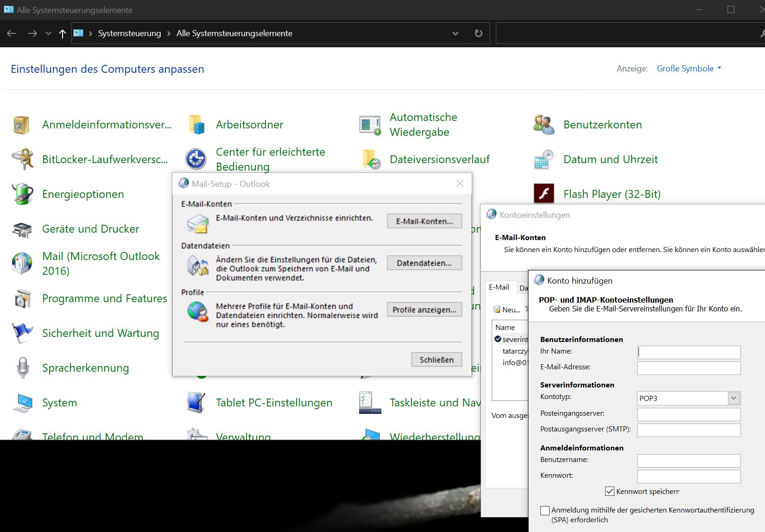Enable the SPA Kennwortauthentifizierung checkbox
This screenshot has width=765, height=532.
[x=545, y=511]
